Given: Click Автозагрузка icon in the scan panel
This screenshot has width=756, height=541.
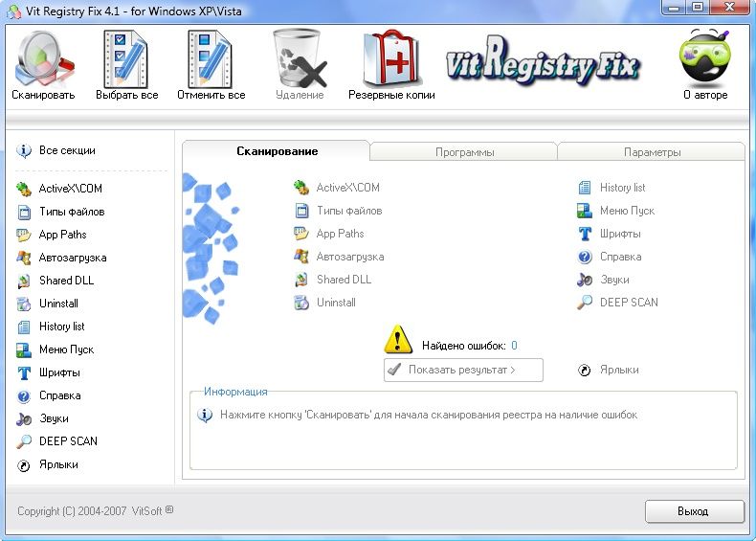Looking at the screenshot, I should point(301,257).
